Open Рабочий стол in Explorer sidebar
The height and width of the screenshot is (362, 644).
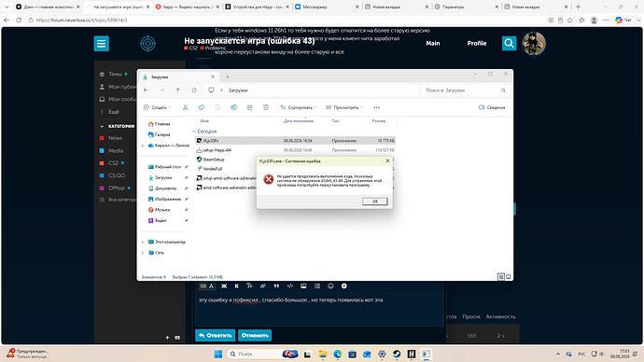[164, 167]
